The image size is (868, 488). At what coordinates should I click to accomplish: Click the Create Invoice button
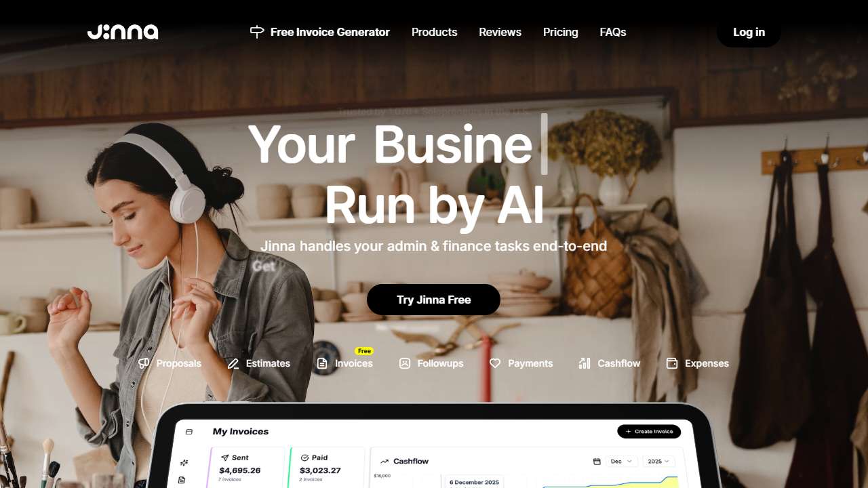(649, 432)
